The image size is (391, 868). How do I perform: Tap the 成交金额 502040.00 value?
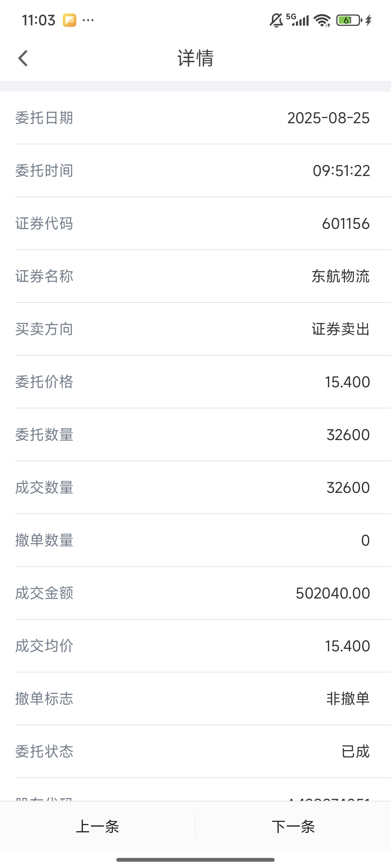(x=333, y=593)
